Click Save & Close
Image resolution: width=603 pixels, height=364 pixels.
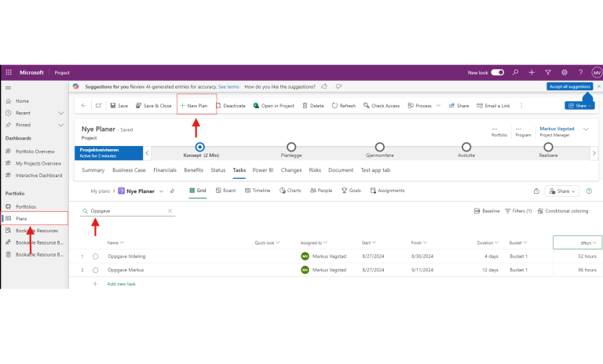(153, 105)
